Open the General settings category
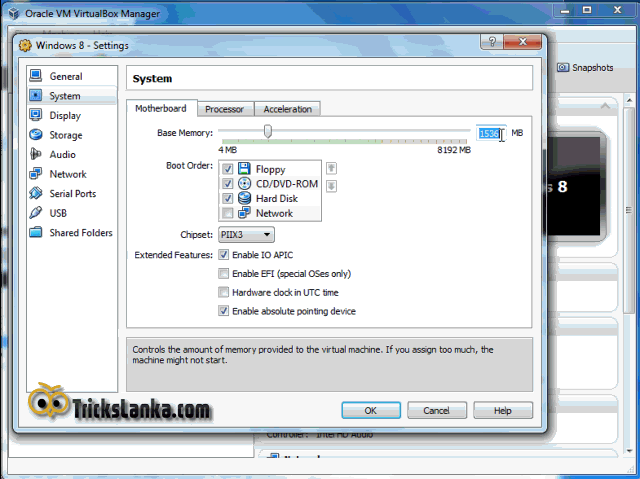640x479 pixels. click(72, 76)
